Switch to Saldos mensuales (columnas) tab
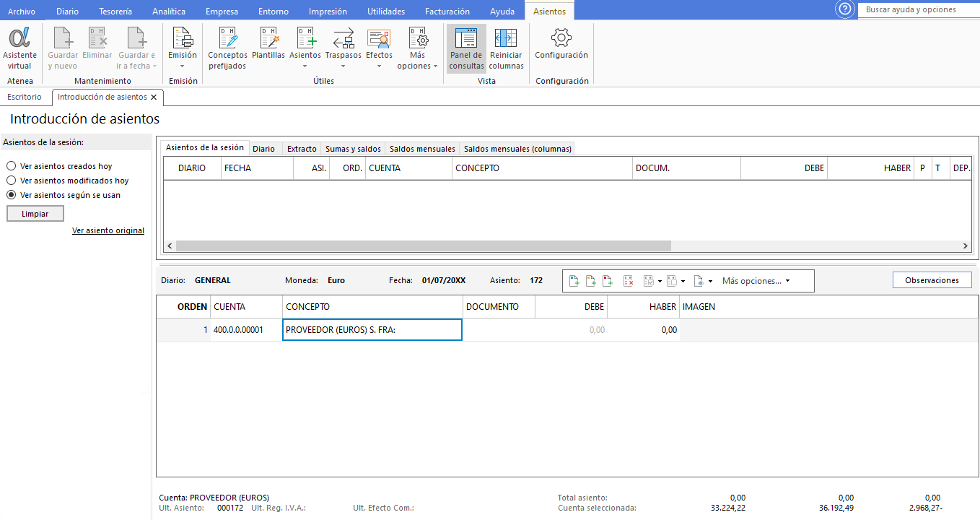This screenshot has width=980, height=520. (x=517, y=149)
